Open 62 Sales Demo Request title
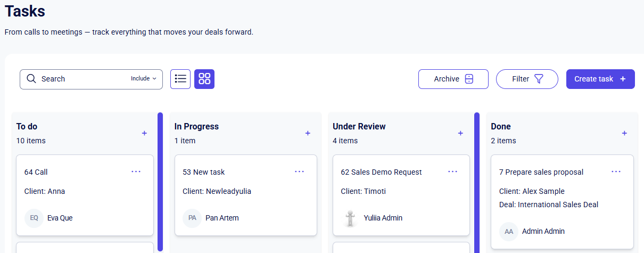 coord(381,172)
